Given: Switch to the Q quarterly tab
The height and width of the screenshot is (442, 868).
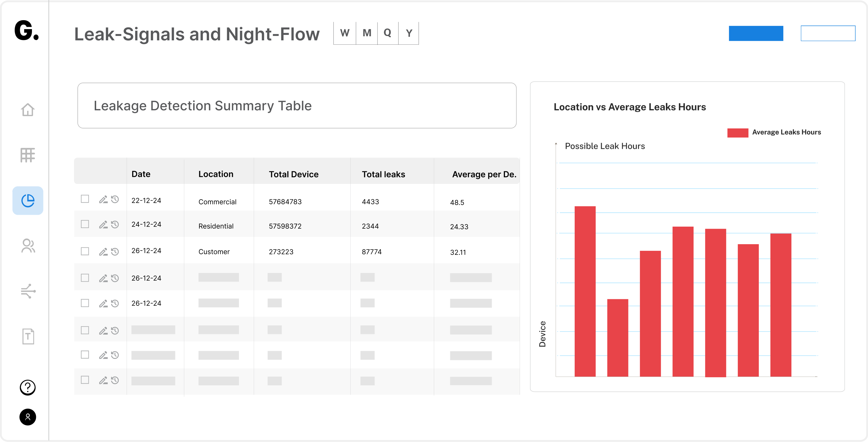Looking at the screenshot, I should [x=388, y=33].
